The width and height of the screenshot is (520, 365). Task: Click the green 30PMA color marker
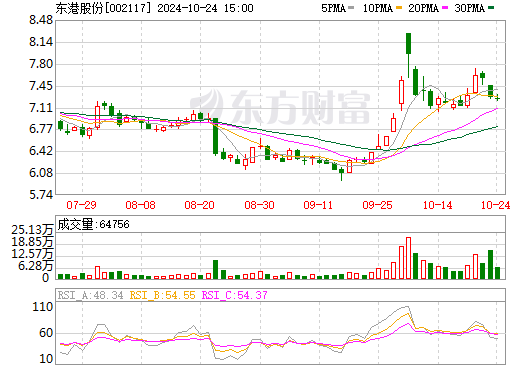[x=491, y=8]
